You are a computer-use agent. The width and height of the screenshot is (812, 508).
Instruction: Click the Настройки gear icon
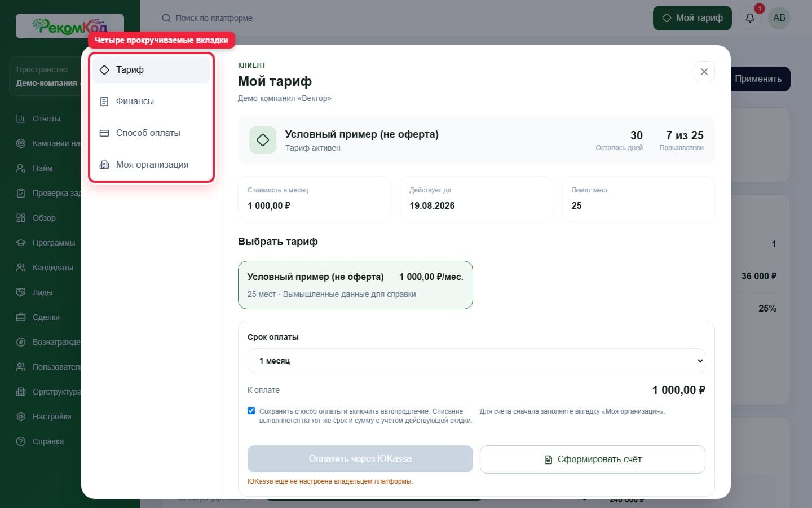click(21, 417)
